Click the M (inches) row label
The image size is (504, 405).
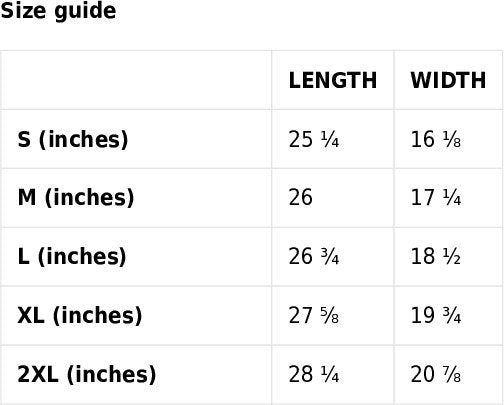76,198
